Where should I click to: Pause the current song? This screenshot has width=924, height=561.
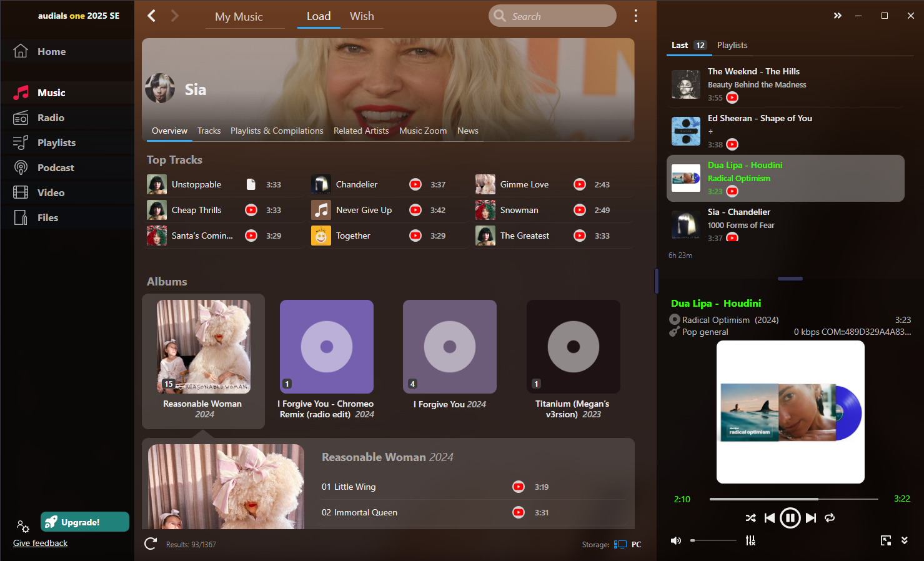[790, 518]
